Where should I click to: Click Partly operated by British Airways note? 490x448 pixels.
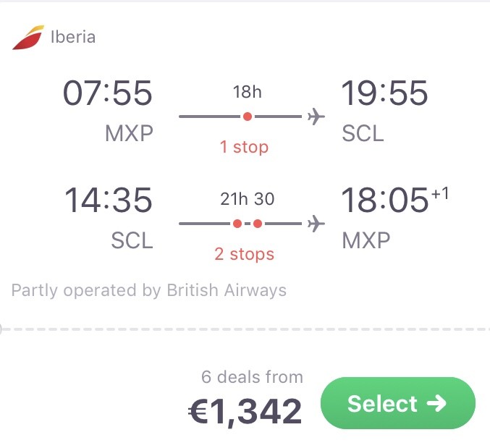coord(149,290)
